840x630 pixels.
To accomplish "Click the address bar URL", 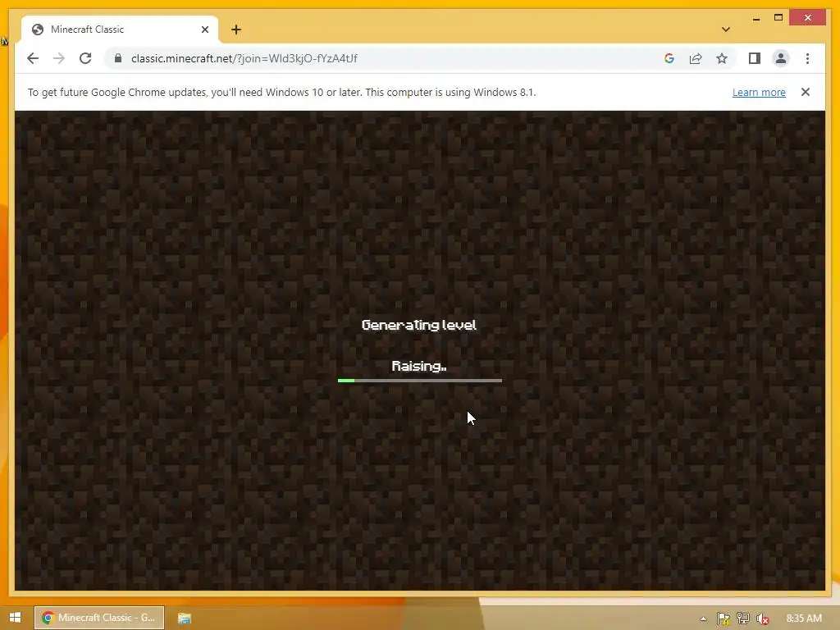I will pos(244,58).
